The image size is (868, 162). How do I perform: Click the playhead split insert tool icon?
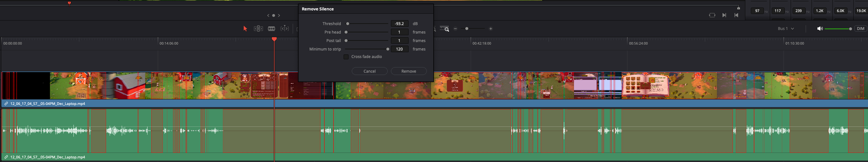point(285,29)
